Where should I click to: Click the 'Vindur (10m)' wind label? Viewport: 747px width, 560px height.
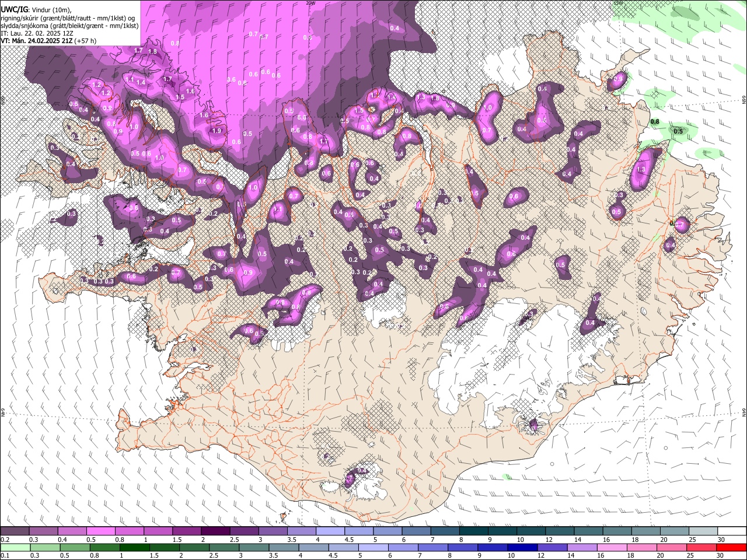click(x=51, y=10)
